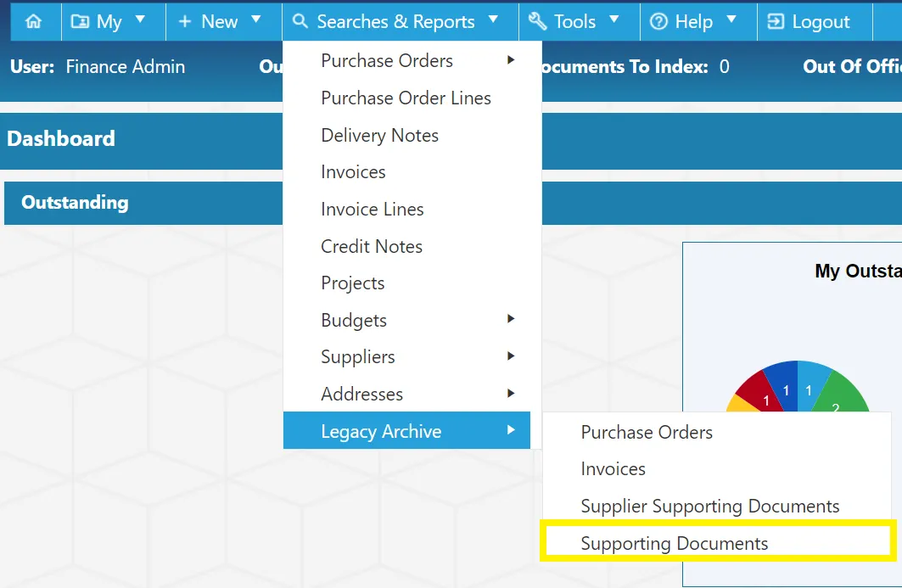This screenshot has width=902, height=588.
Task: Choose Supplier Supporting Documents entry
Action: pos(717,506)
